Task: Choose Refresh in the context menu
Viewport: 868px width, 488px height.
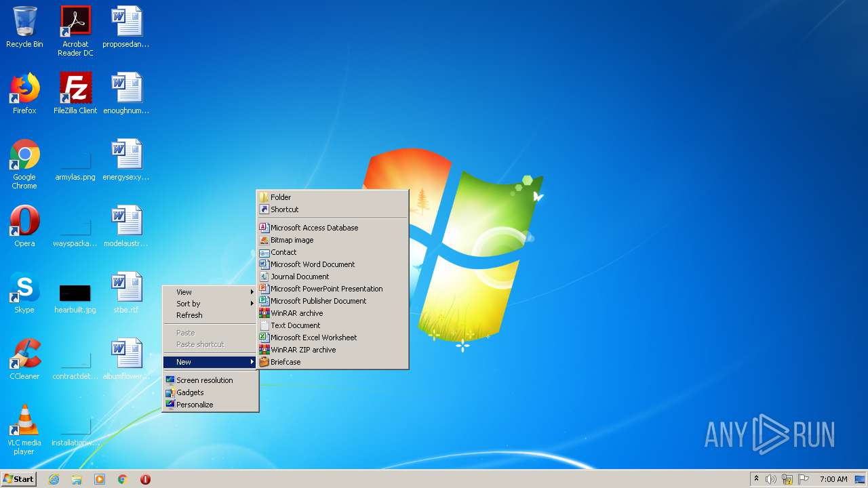Action: pos(210,315)
